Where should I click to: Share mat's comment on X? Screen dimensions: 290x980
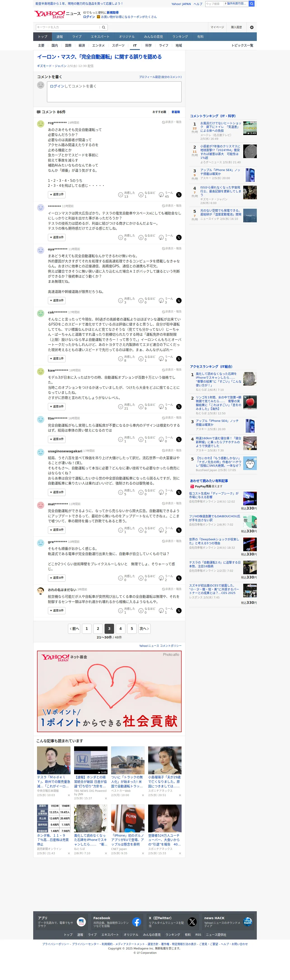tap(179, 530)
